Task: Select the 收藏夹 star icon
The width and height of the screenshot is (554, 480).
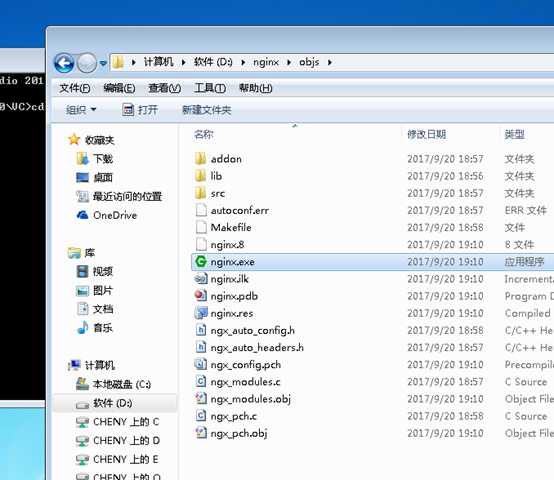Action: [74, 140]
